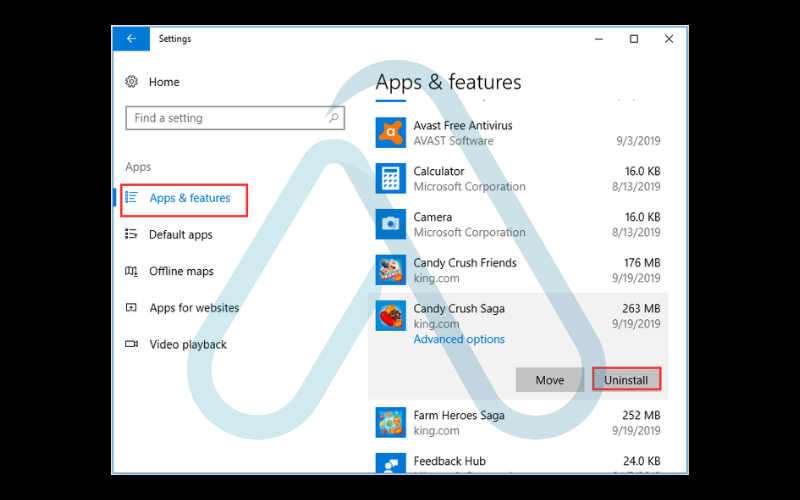Screen dimensions: 800x500
Task: Open Home via the gear icon
Action: 131,82
